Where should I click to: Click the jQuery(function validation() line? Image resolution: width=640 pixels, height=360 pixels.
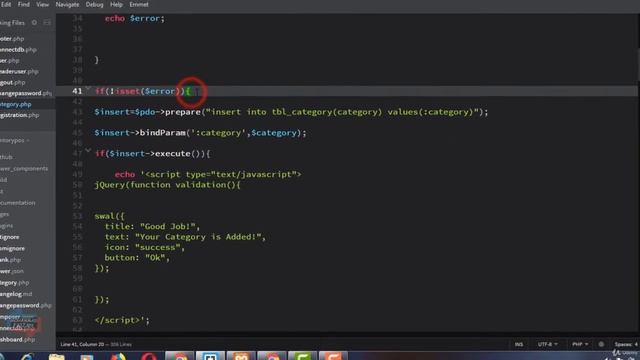click(167, 185)
